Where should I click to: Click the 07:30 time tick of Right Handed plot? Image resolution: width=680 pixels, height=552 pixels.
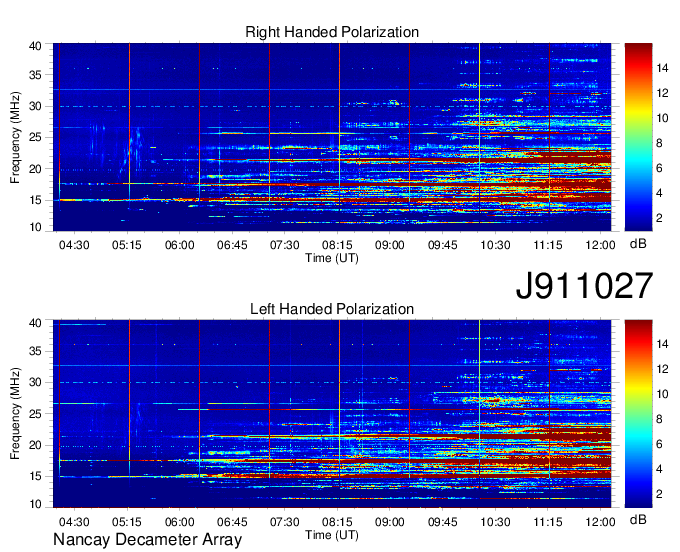pyautogui.click(x=284, y=245)
